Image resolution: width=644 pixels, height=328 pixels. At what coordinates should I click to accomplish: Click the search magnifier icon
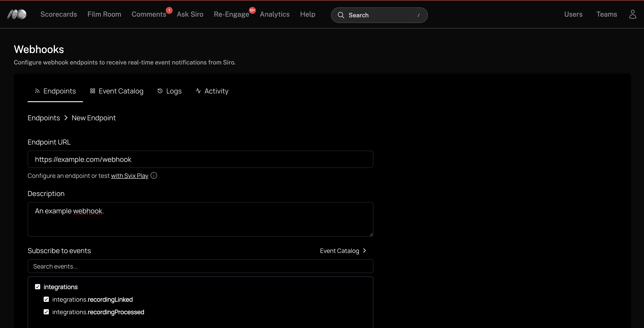click(x=341, y=15)
